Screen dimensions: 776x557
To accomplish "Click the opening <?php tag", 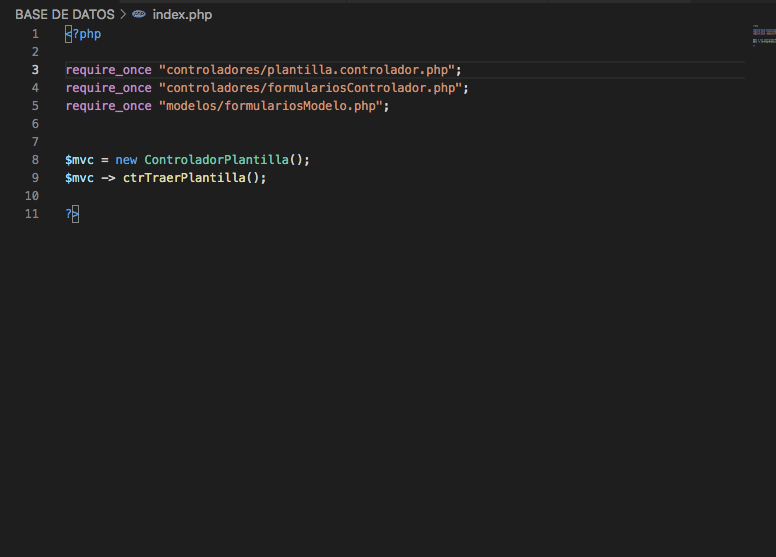I will (83, 34).
